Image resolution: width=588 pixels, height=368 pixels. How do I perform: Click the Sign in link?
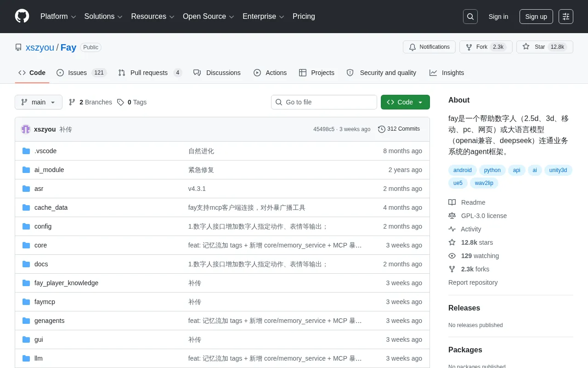pyautogui.click(x=498, y=17)
